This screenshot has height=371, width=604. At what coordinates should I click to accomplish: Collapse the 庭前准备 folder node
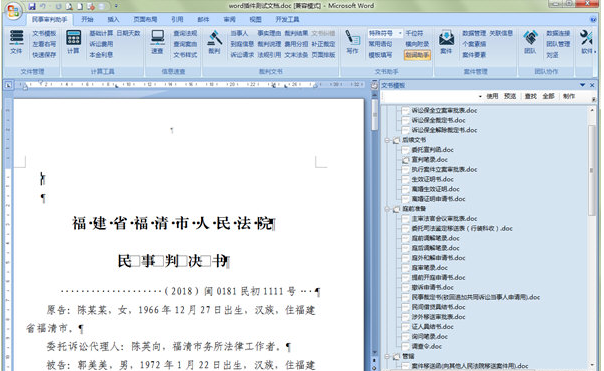point(387,209)
